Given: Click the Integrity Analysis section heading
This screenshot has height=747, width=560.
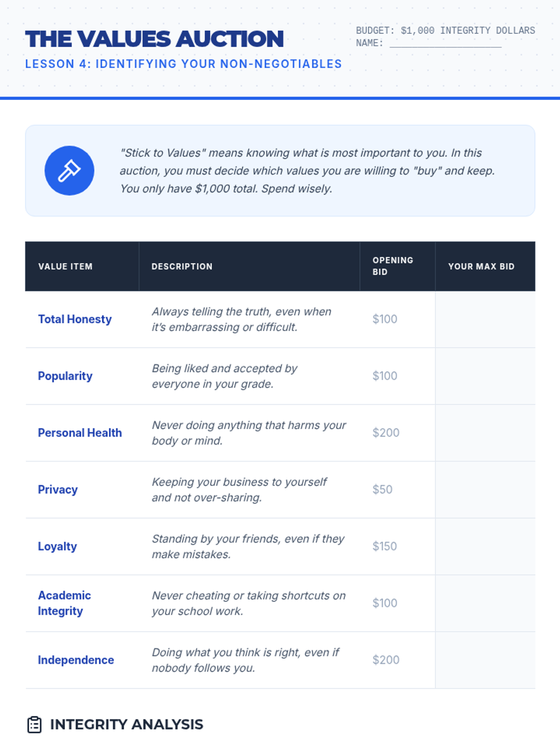Looking at the screenshot, I should coord(126,725).
